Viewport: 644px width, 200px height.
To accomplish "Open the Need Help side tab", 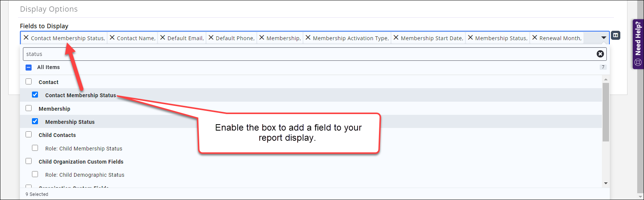I will 638,44.
